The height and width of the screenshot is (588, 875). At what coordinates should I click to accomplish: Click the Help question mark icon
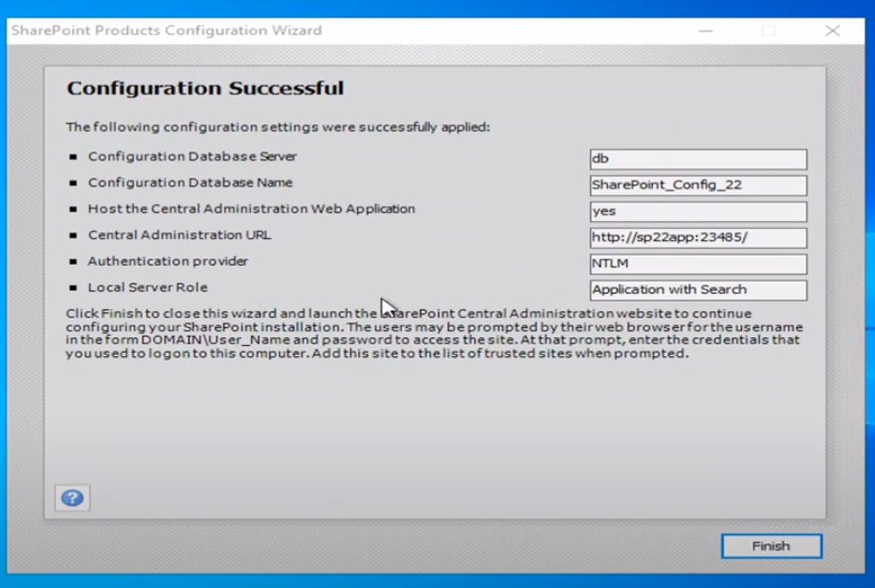point(72,498)
